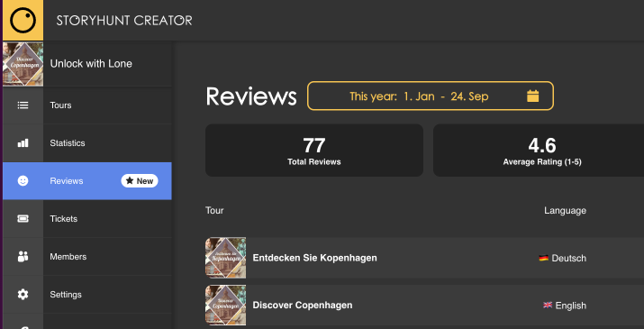644x329 pixels.
Task: Click the Discover Copenhagen account thumbnail in sidebar
Action: point(23,64)
